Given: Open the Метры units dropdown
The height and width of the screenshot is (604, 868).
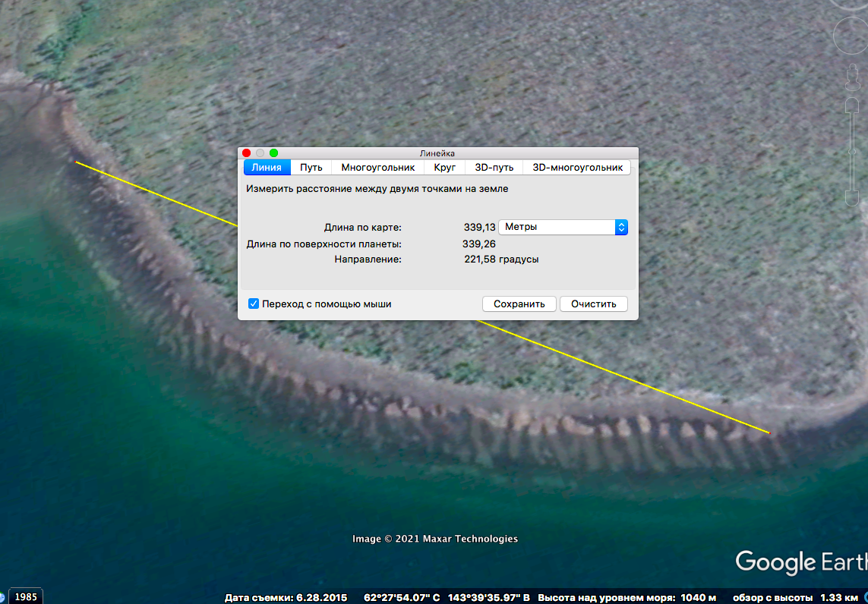Looking at the screenshot, I should click(x=563, y=227).
